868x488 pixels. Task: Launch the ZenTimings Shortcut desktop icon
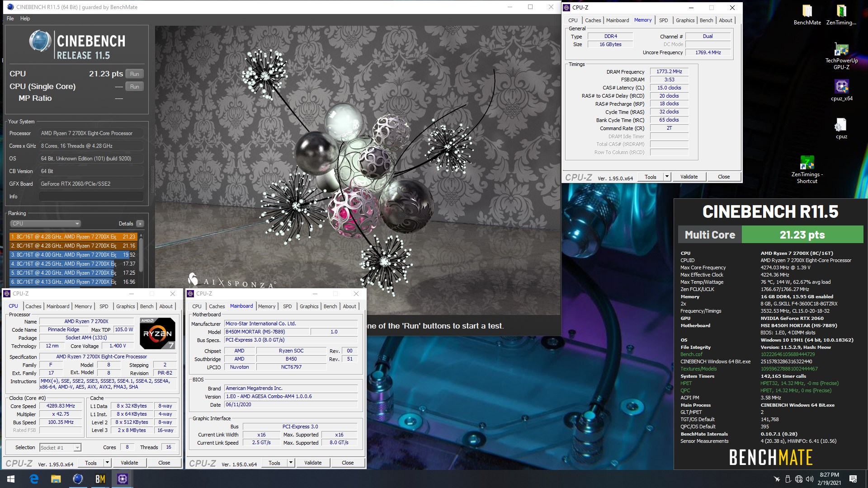click(807, 169)
